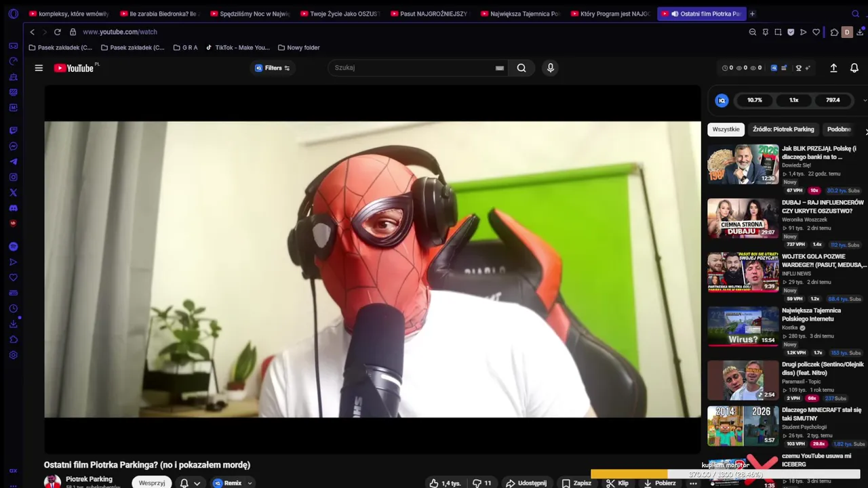Go back to previous page
The width and height of the screenshot is (868, 488).
[x=32, y=32]
